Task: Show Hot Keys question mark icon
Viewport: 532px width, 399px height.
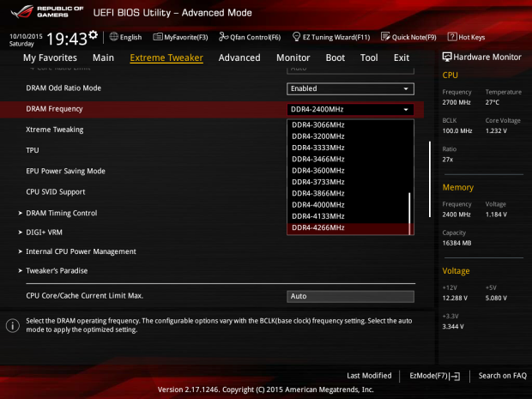Action: click(x=452, y=37)
